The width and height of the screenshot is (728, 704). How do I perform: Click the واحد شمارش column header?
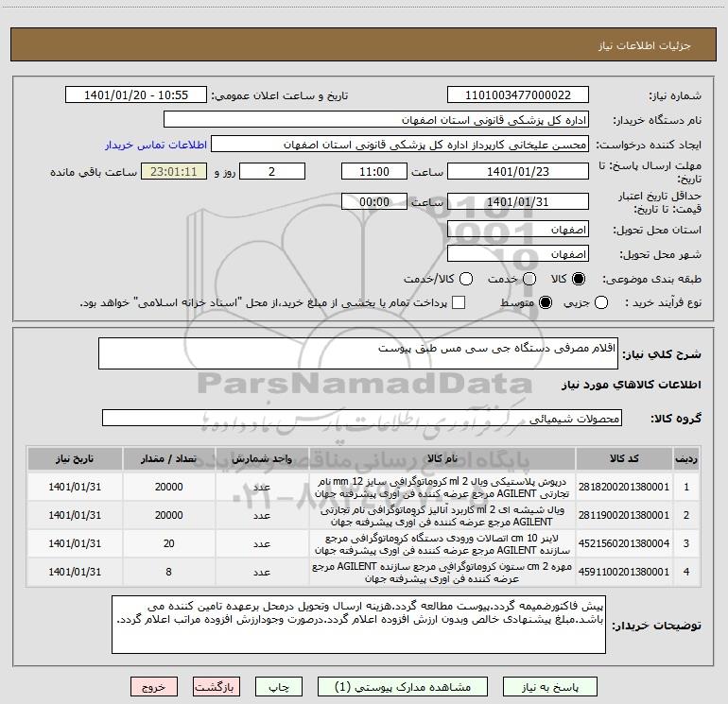pyautogui.click(x=262, y=458)
